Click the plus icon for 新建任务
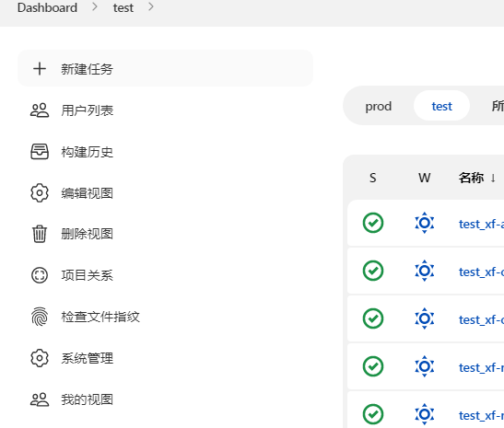 coord(40,69)
